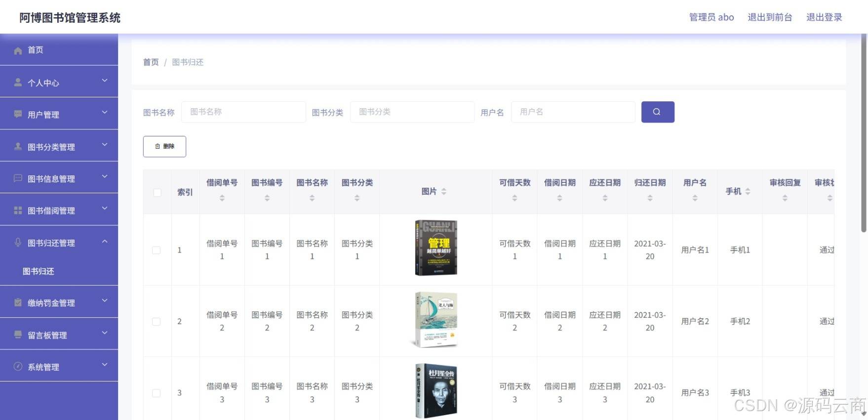Expand 留言板管理 with its chevron
This screenshot has width=868, height=420.
[x=105, y=333]
